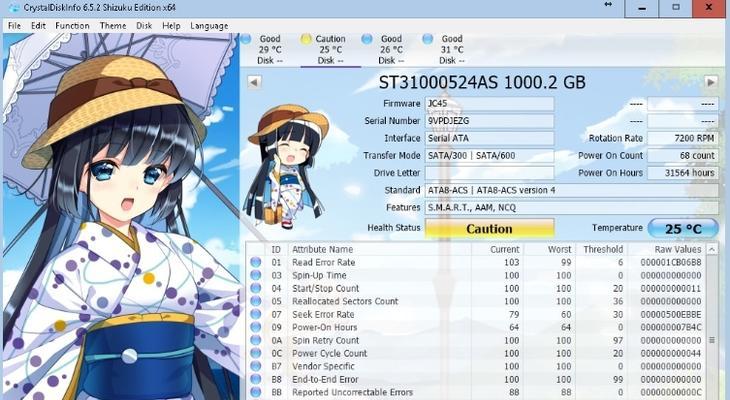
Task: Click the ST31000524AS 1000.2 GB disk title
Action: tap(482, 82)
